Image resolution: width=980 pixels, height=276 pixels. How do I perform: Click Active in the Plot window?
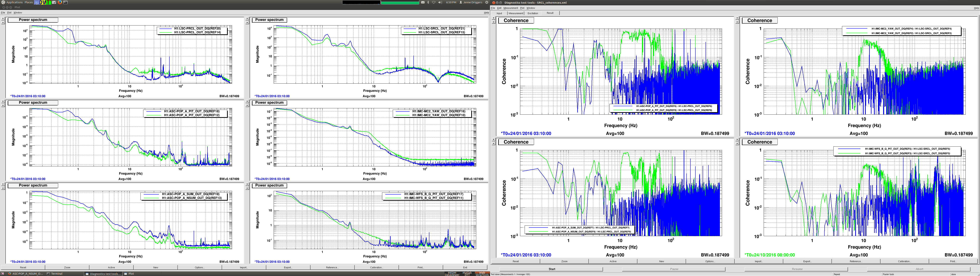coord(111,268)
